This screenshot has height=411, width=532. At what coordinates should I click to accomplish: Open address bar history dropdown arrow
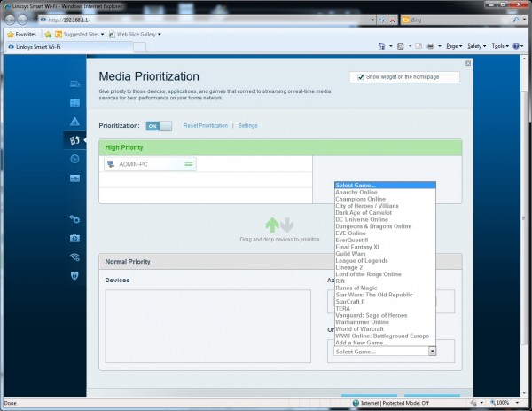[372, 20]
